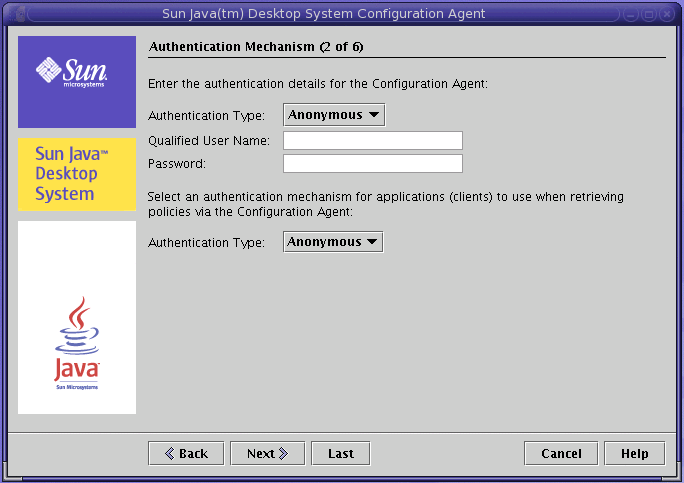
Task: Open the applications (clients) Authentication Type dropdown
Action: pos(333,242)
